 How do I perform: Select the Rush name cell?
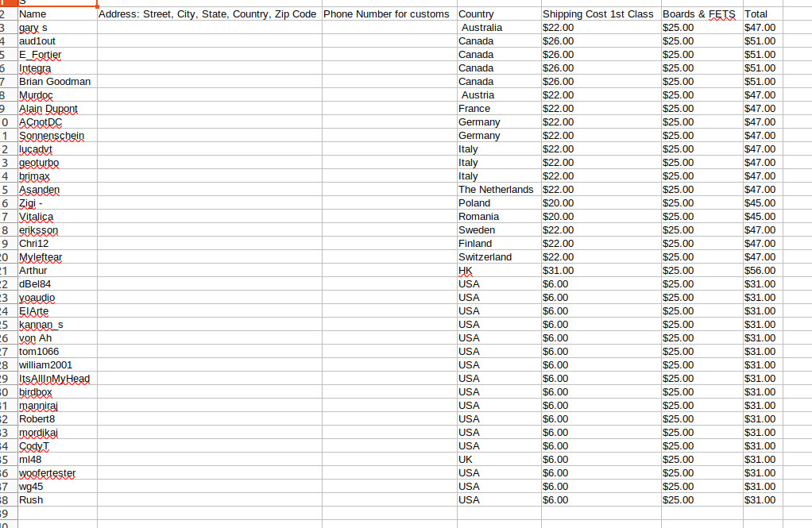coord(57,499)
